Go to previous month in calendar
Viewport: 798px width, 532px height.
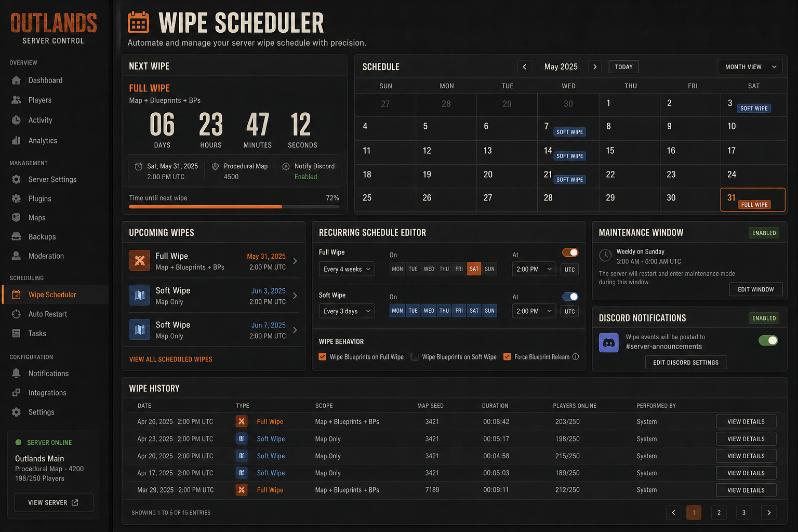pos(524,67)
